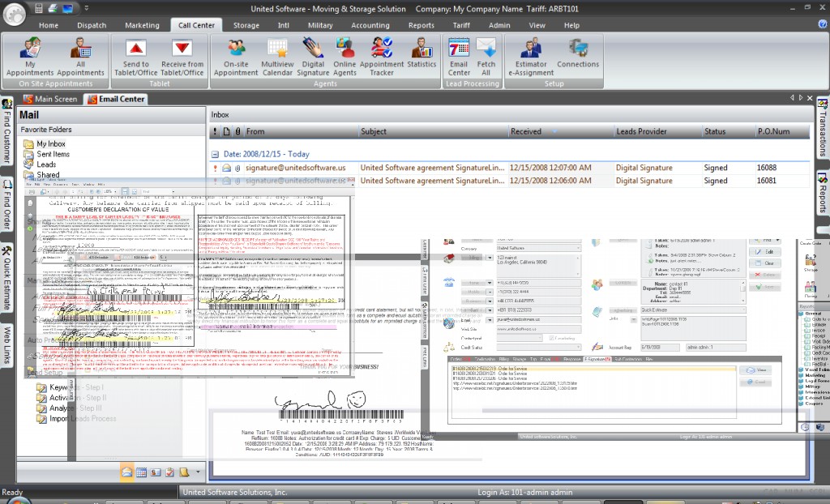Collapse the Date: 2008/12/15 - Today group
Viewport: 830px width, 504px height.
point(215,155)
